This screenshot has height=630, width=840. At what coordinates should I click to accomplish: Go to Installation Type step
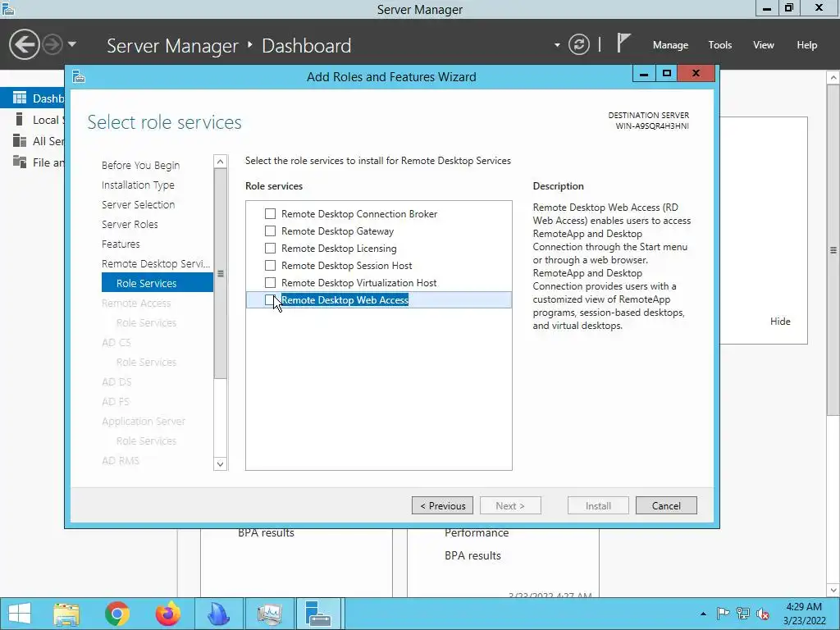tap(138, 185)
